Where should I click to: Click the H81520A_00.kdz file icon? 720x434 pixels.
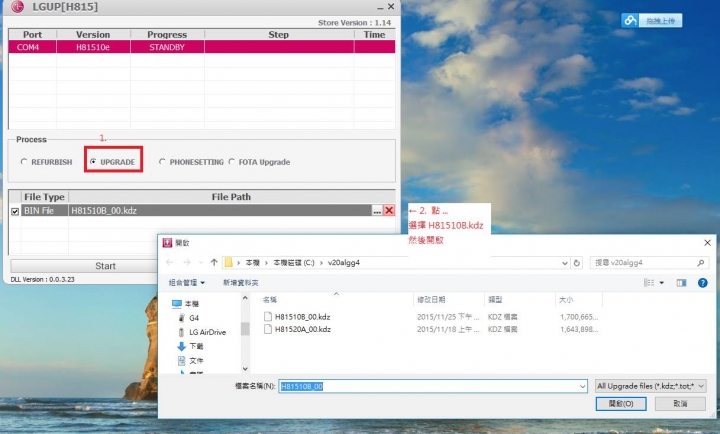tap(268, 329)
